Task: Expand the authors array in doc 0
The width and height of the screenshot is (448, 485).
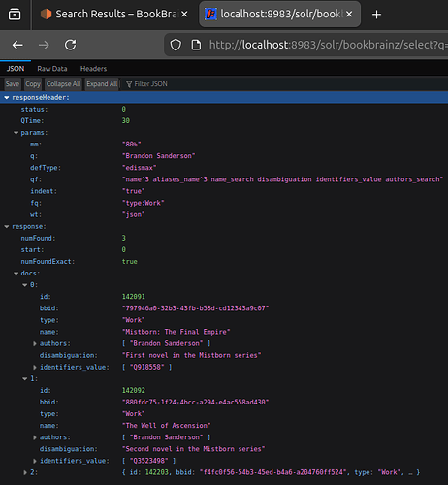Action: [35, 343]
